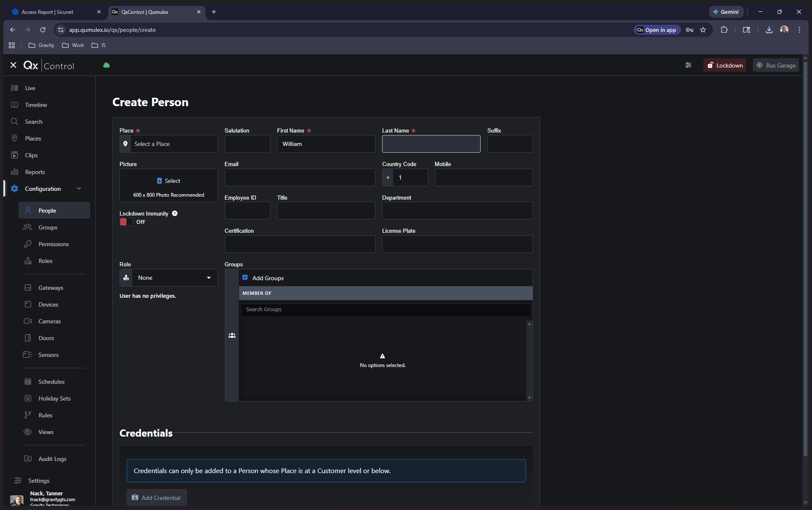Select a picture with the Select button
Screen dimensions: 812x510
point(169,181)
